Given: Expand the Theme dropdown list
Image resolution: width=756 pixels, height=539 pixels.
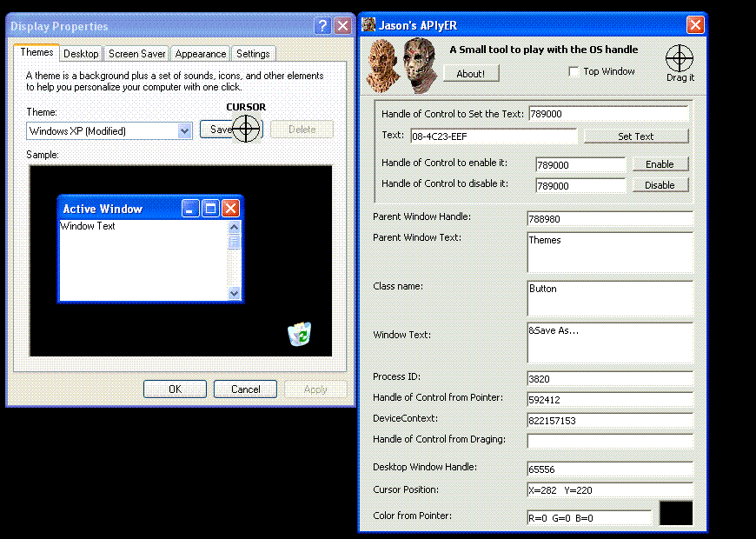Looking at the screenshot, I should click(184, 131).
